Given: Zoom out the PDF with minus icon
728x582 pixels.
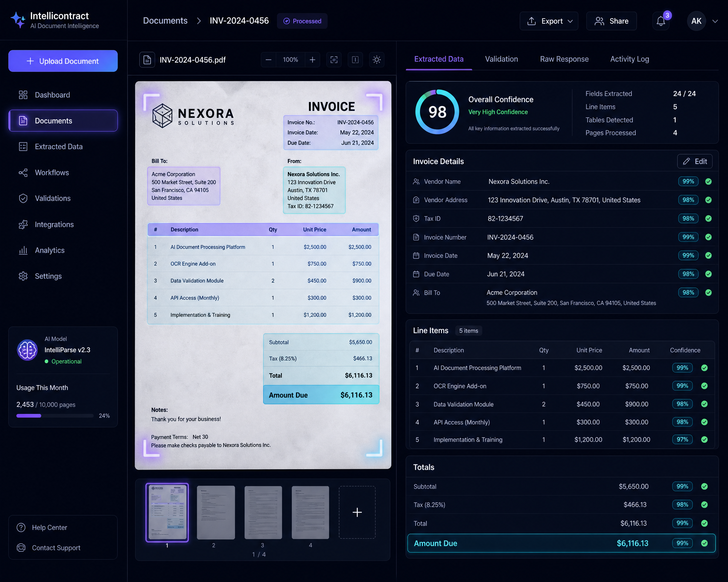Looking at the screenshot, I should click(x=268, y=60).
